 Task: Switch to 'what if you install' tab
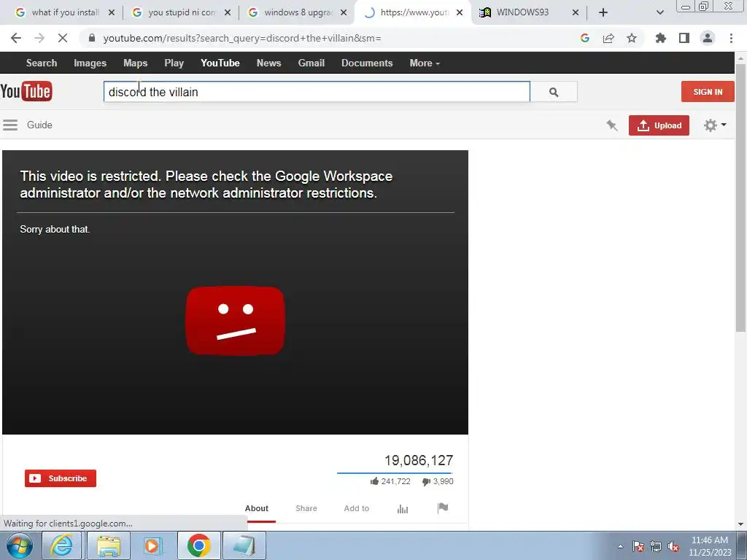[x=65, y=12]
